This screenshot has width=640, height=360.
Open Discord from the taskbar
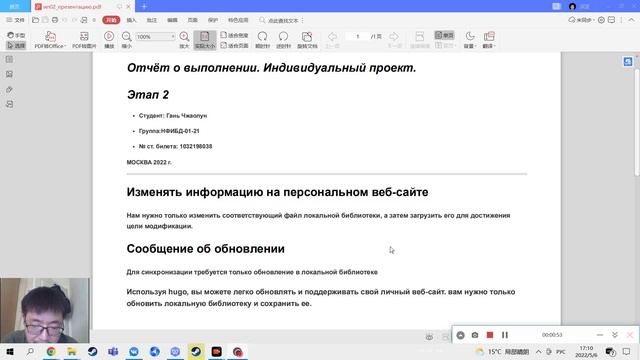(x=175, y=351)
